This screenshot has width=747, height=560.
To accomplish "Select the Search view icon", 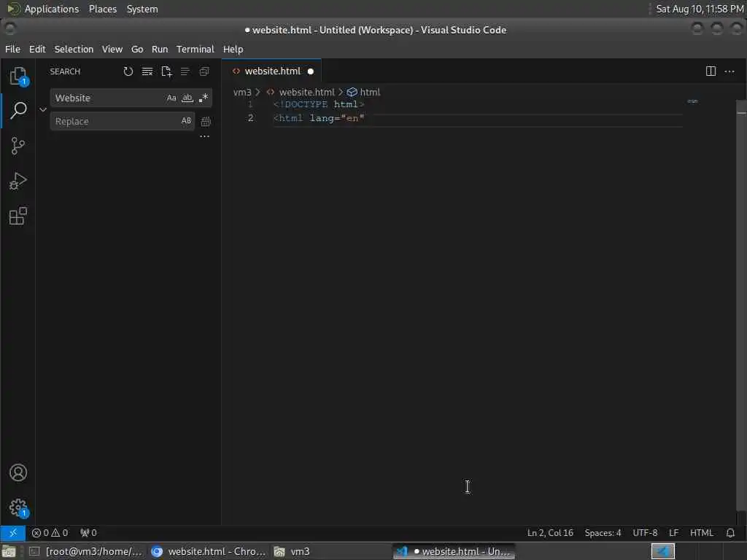I will (18, 110).
